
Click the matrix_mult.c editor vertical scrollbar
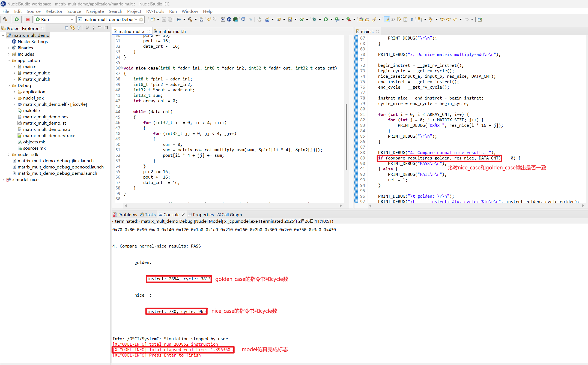click(347, 137)
